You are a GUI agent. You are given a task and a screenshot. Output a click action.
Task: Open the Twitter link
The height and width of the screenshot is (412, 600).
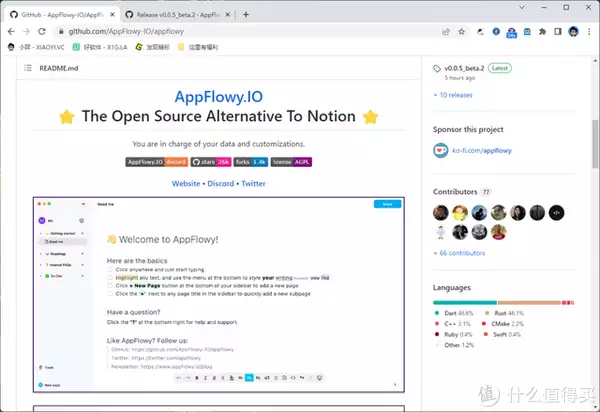point(253,184)
